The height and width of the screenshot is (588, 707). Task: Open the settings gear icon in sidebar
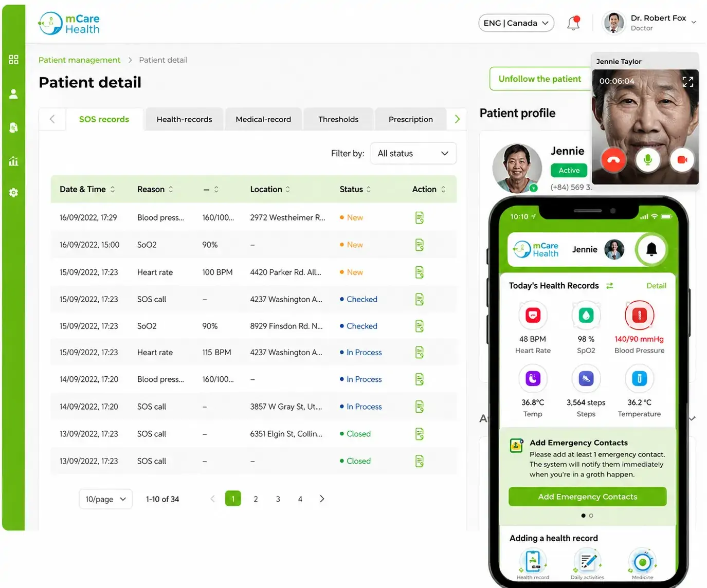pyautogui.click(x=13, y=193)
